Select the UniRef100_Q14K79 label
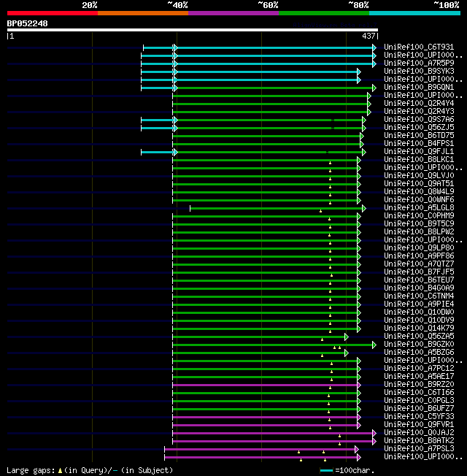 click(x=419, y=328)
